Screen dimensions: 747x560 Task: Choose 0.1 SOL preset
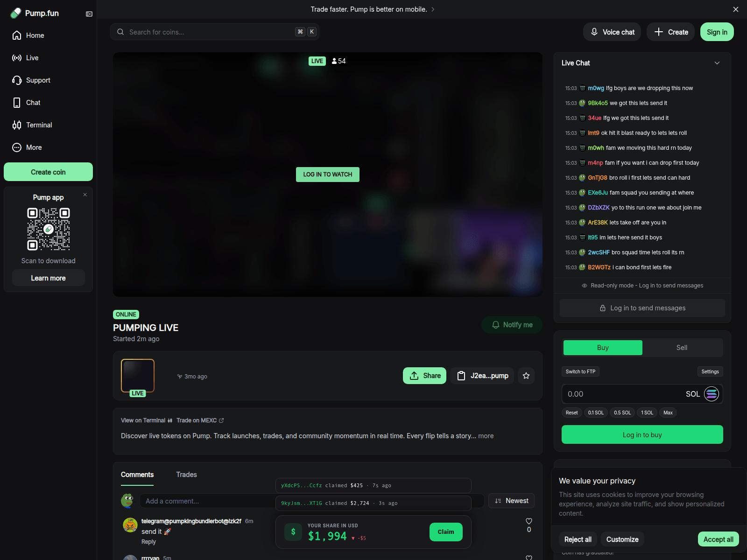coord(596,413)
